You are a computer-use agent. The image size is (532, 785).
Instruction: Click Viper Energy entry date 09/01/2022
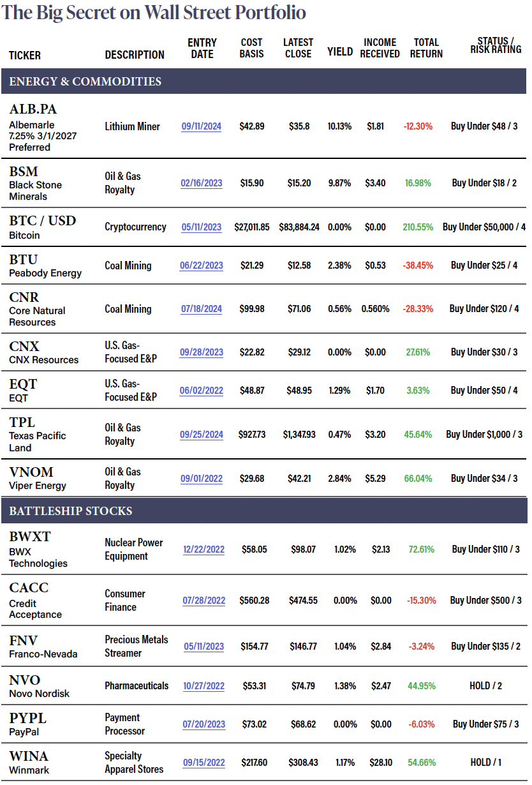click(x=202, y=479)
